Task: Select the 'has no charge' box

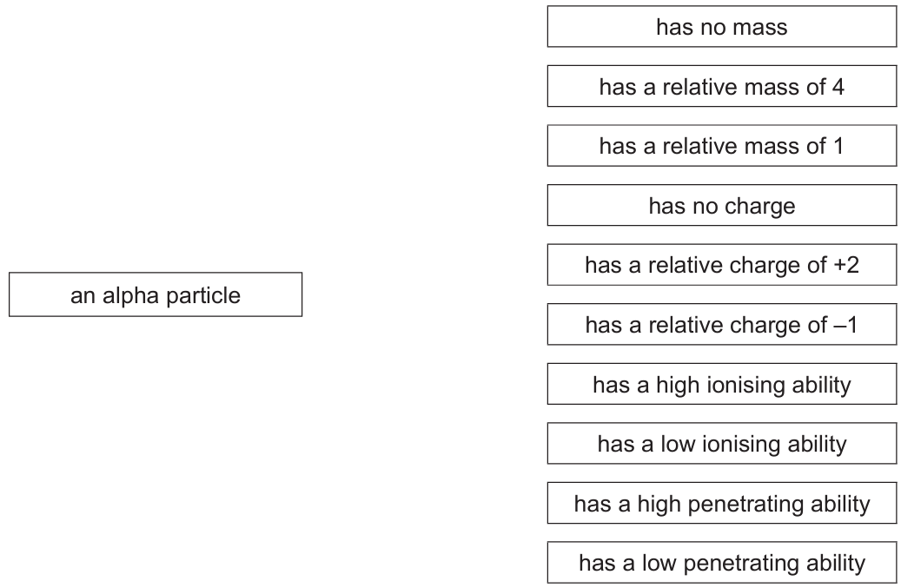Action: click(722, 205)
